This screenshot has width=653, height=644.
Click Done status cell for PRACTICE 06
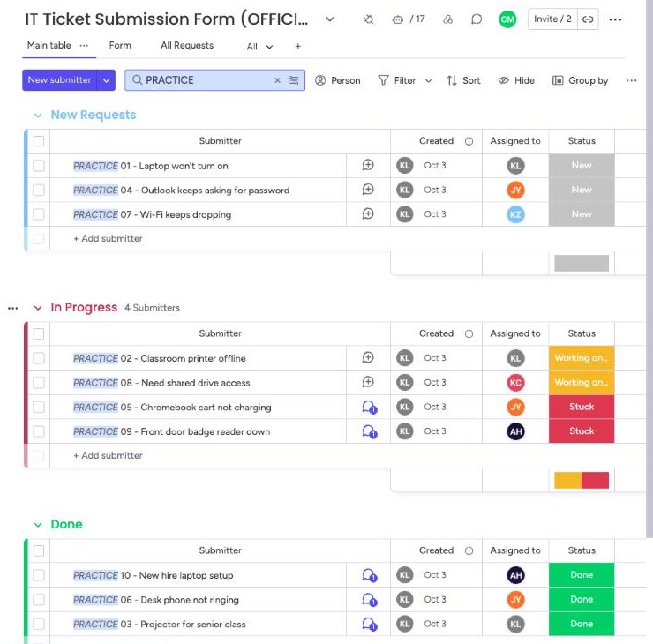pos(582,600)
